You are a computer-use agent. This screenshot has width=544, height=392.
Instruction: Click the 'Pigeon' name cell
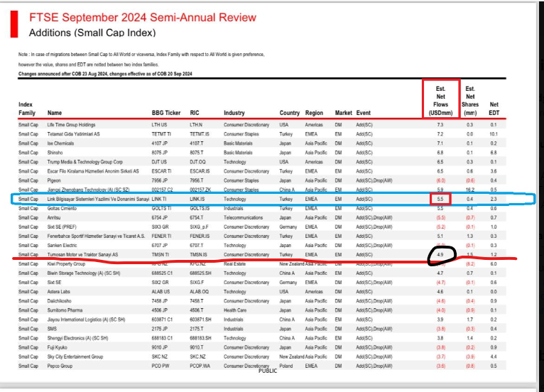tap(54, 180)
